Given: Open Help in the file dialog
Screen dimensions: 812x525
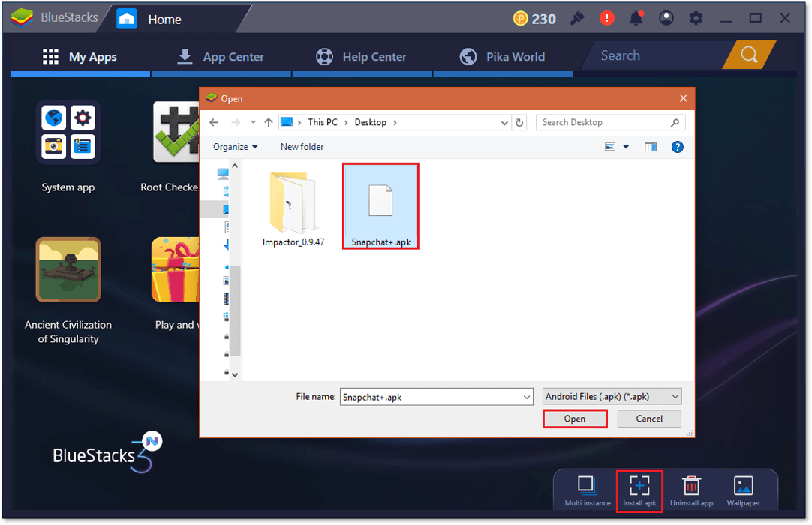Looking at the screenshot, I should pos(677,147).
